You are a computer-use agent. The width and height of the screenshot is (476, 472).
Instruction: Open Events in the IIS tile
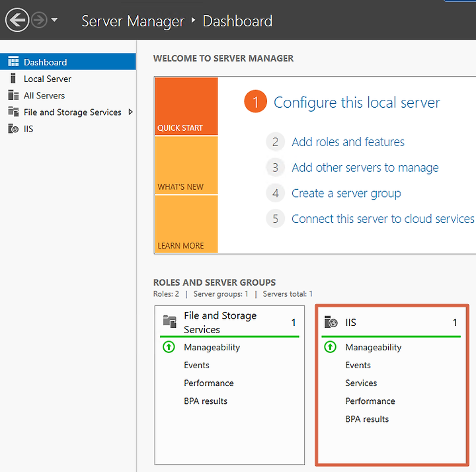coord(358,365)
